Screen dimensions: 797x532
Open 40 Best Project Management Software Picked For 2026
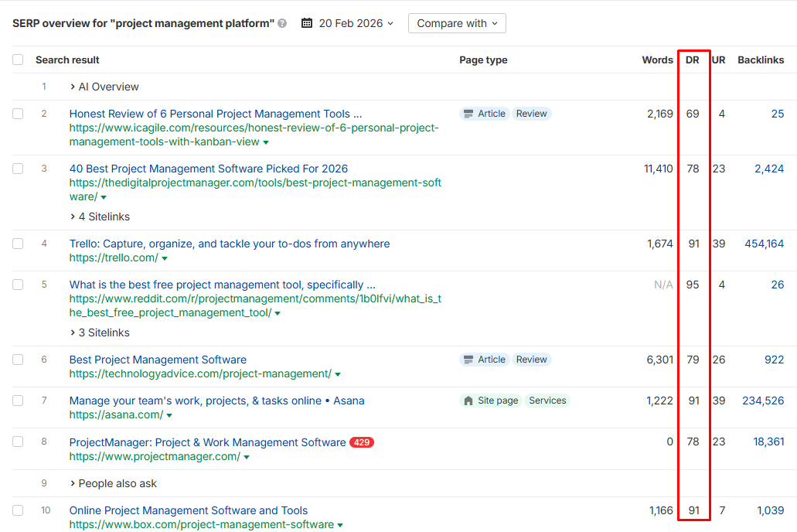209,169
